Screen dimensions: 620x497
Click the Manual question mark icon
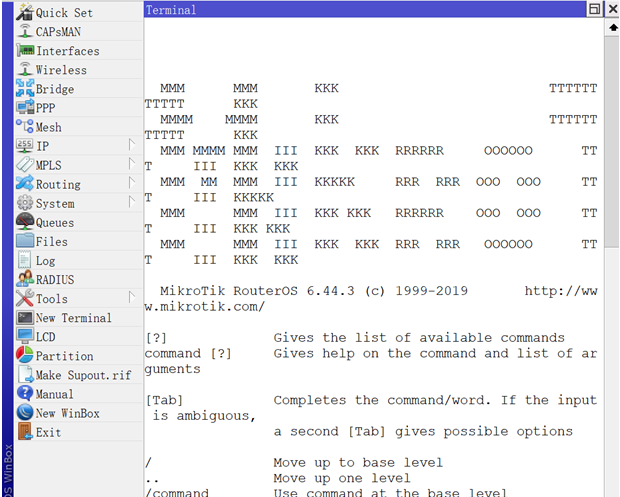pos(25,393)
